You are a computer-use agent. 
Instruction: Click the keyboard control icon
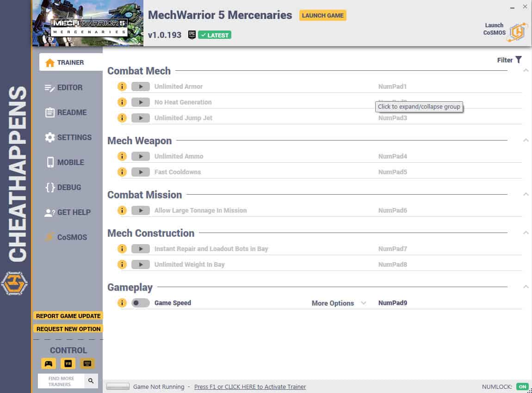87,363
